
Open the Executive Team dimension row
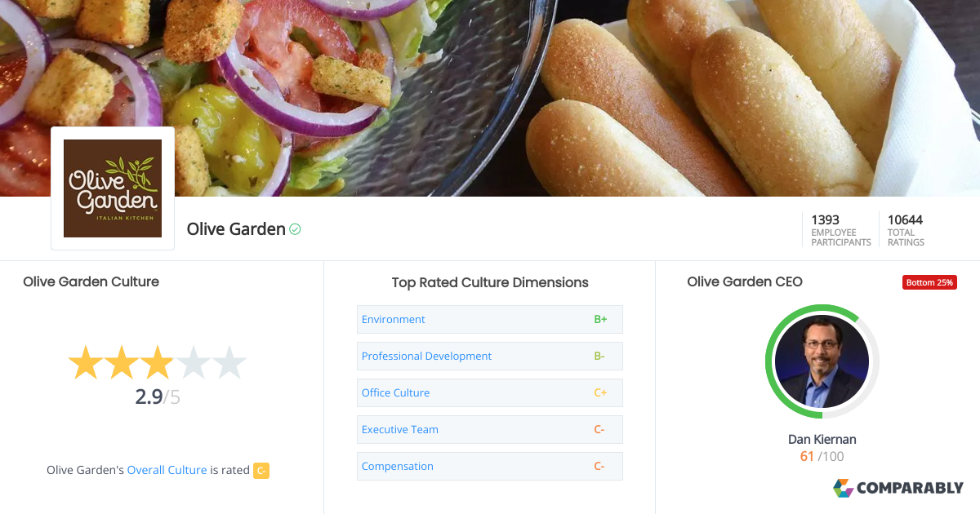click(399, 429)
